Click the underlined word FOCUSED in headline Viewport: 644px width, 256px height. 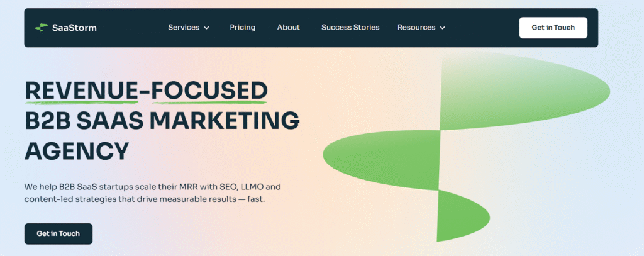pos(209,91)
